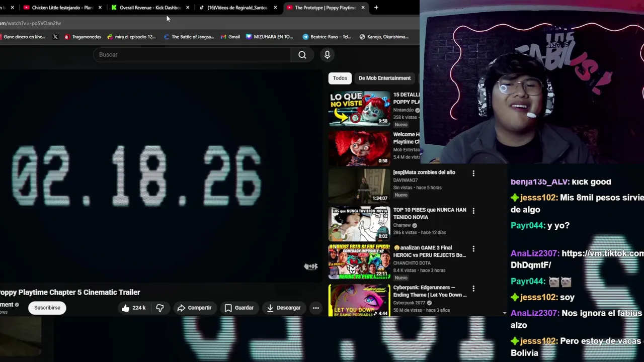This screenshot has height=362, width=644.
Task: Close The Prototype Poppy Playtime tab
Action: [x=363, y=8]
